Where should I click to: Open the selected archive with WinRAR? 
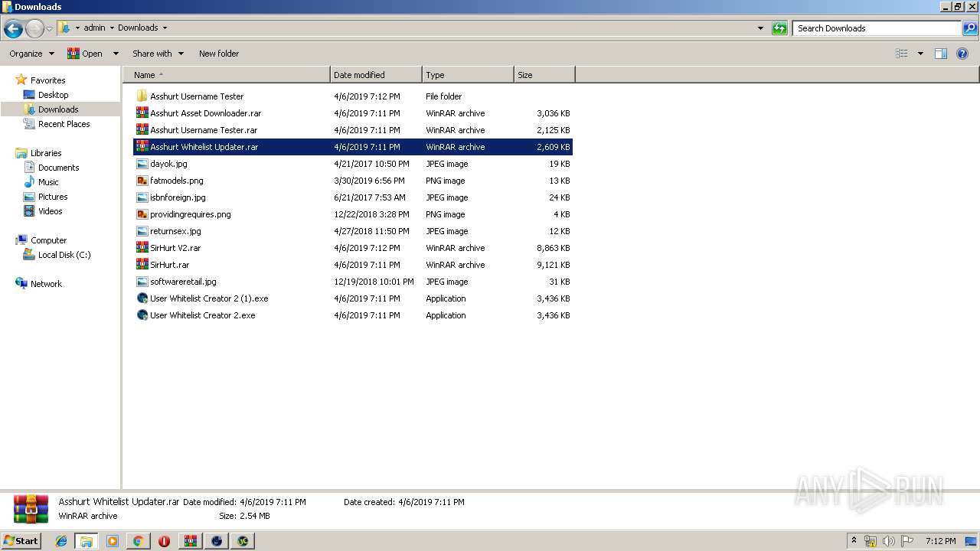click(85, 54)
